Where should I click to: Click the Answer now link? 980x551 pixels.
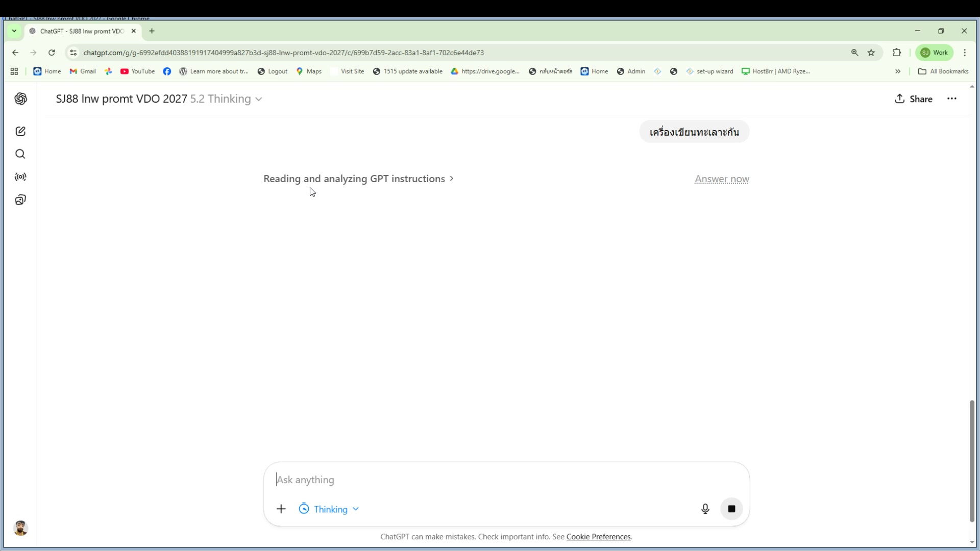click(721, 179)
